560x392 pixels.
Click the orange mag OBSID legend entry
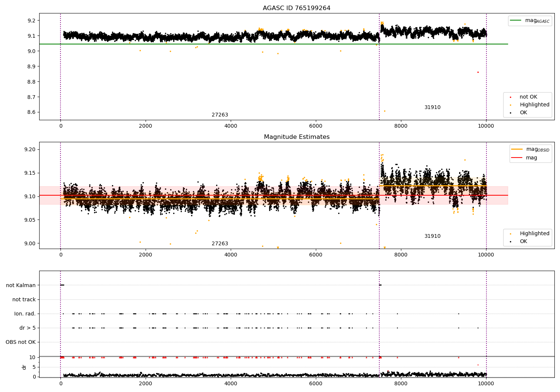[531, 149]
